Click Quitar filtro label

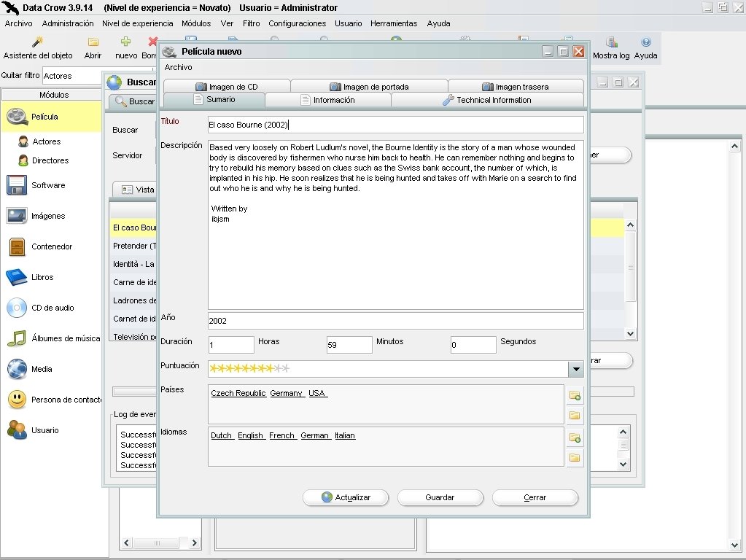(20, 75)
